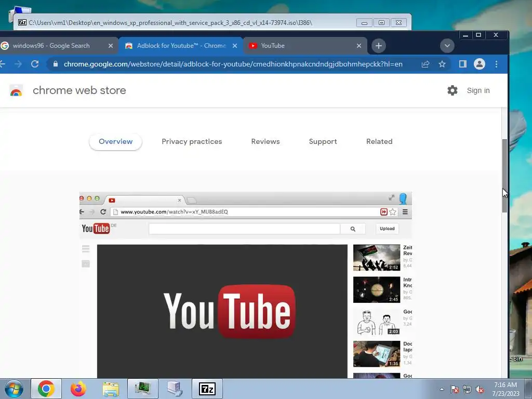This screenshot has height=399, width=532.
Task: View site lock security information
Action: (56, 64)
